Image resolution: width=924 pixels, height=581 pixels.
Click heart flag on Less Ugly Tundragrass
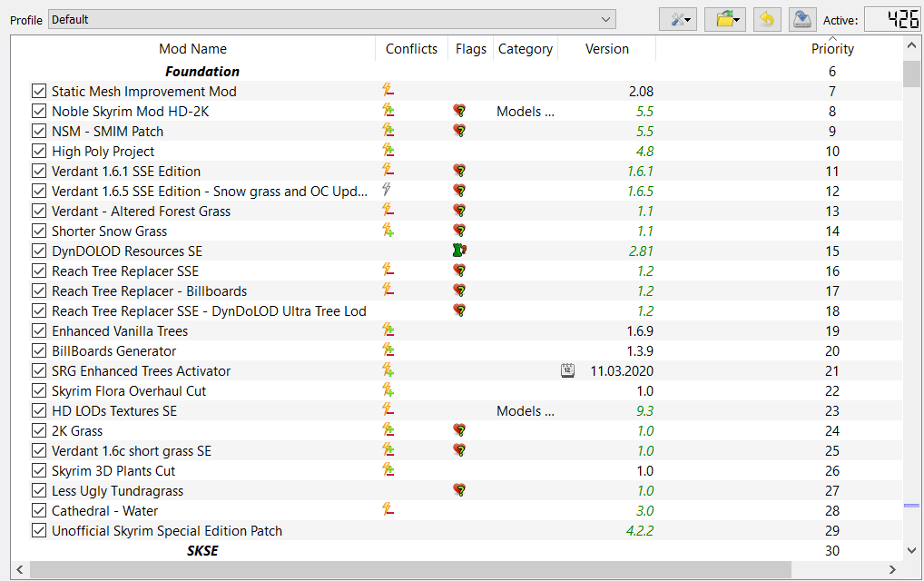[x=459, y=490]
